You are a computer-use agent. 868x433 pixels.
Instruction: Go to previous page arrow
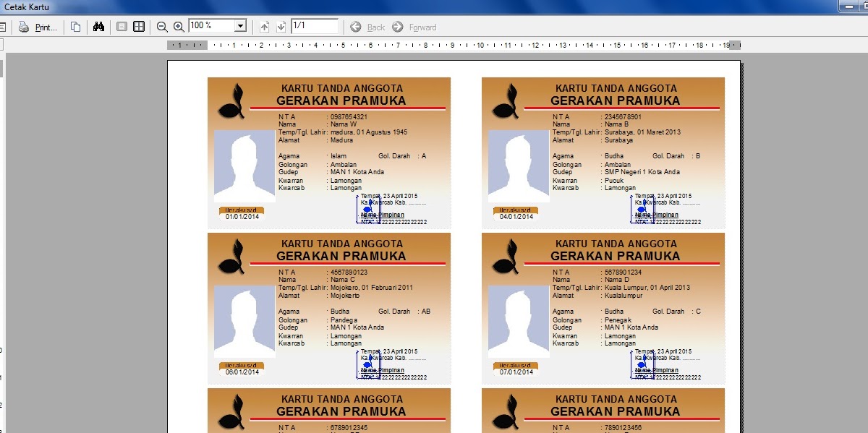click(264, 27)
